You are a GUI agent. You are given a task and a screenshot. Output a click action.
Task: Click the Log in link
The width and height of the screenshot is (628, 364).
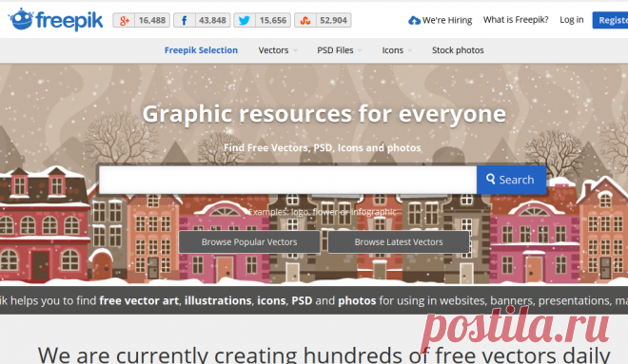(x=572, y=20)
